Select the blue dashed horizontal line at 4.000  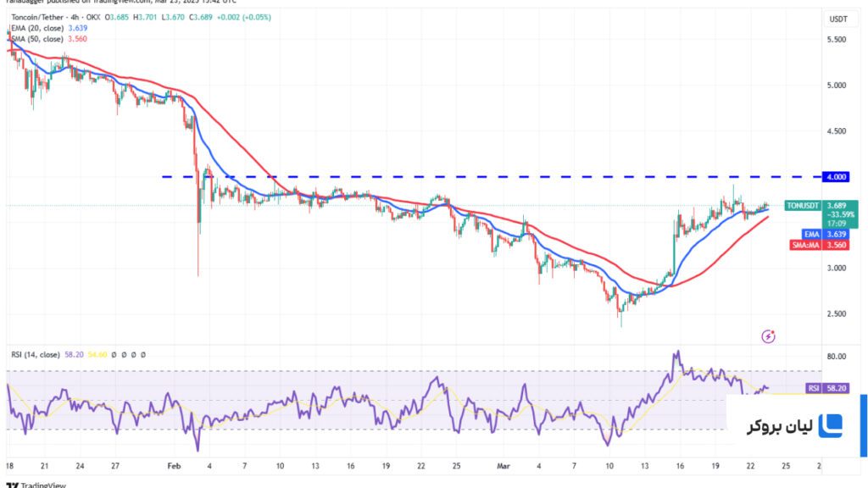pos(492,177)
